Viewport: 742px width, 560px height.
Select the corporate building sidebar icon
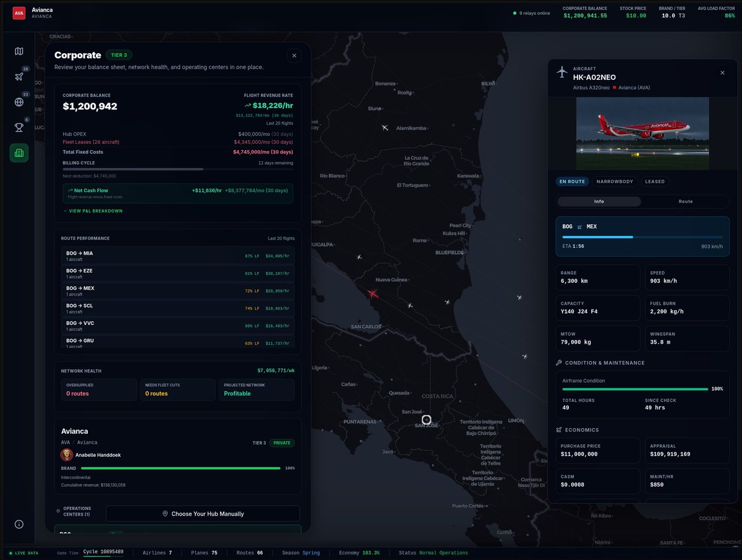click(19, 153)
